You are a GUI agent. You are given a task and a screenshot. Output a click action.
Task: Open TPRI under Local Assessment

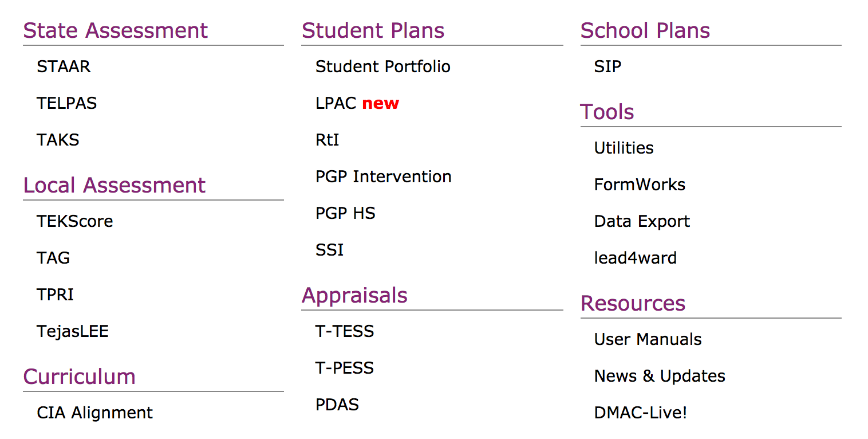tap(55, 295)
